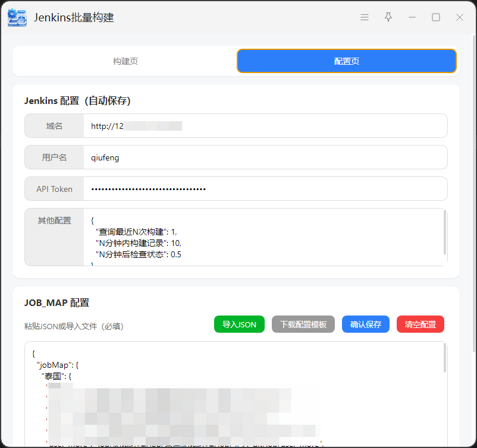Click the JOB_MAP textarea scrollbar

[x=445, y=358]
